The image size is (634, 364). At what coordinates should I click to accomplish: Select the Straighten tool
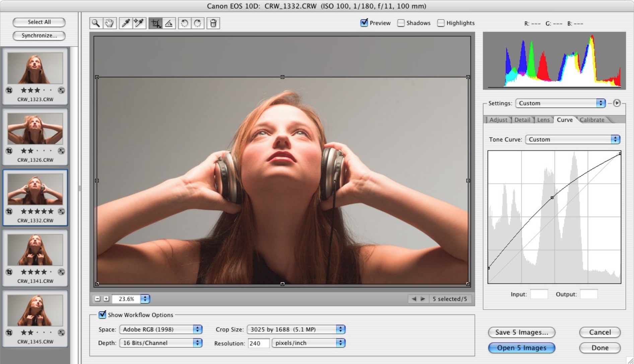tap(169, 23)
